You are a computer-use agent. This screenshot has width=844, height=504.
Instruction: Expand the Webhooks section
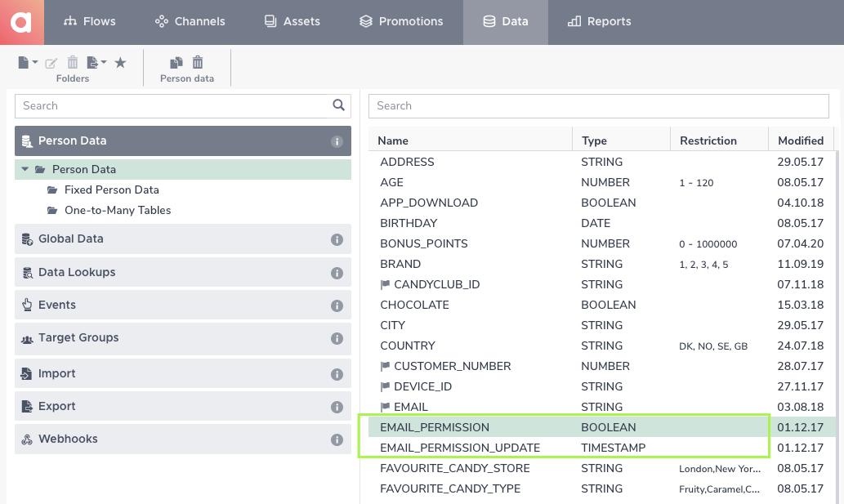click(x=183, y=439)
